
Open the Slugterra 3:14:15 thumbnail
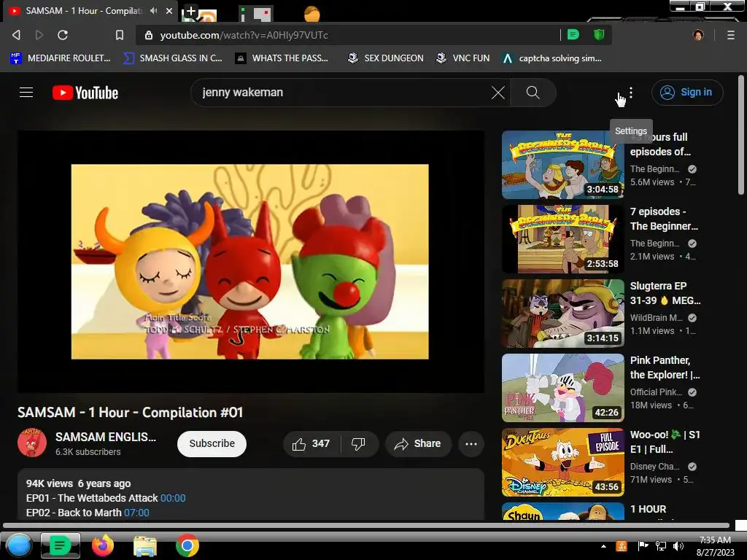pos(562,314)
